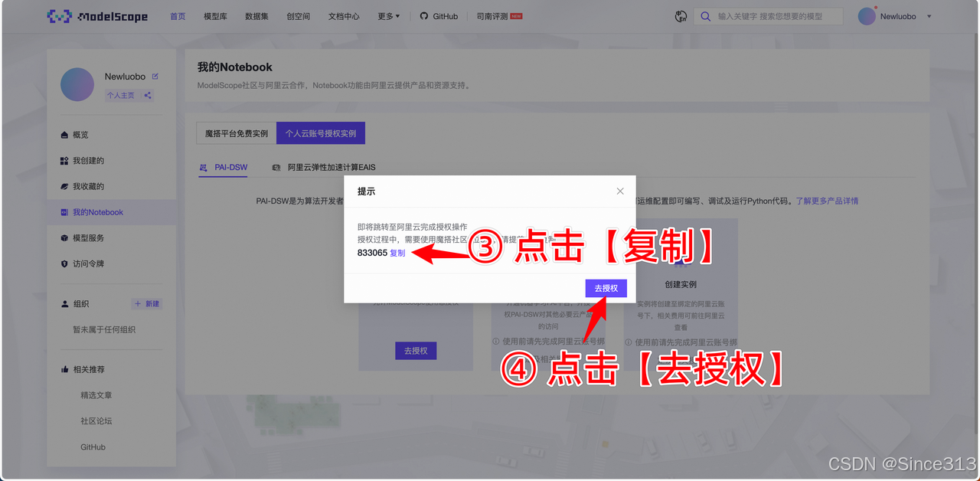Go to 首页 in top navigation
This screenshot has height=481, width=980.
(x=178, y=16)
